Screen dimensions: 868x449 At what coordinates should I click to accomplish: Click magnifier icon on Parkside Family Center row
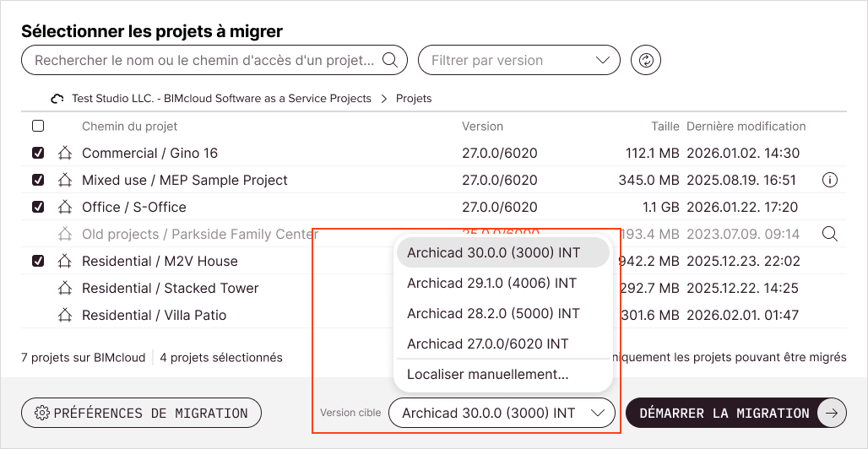click(x=830, y=234)
